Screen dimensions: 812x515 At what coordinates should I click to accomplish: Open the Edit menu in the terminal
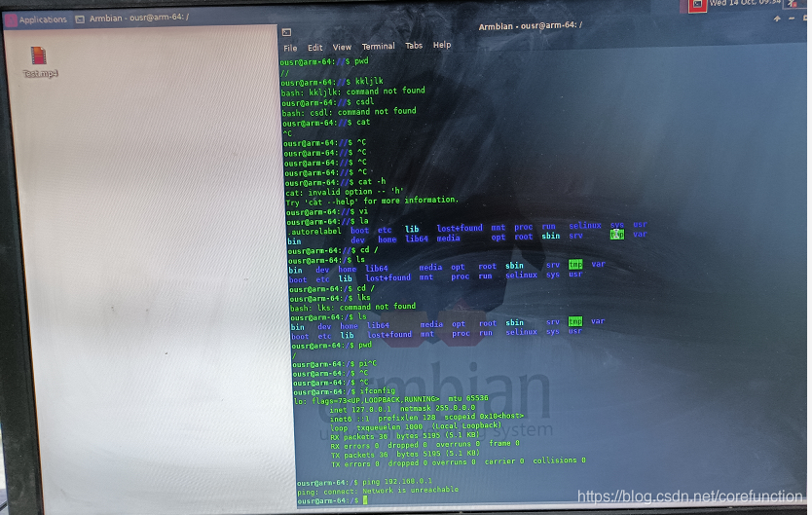(314, 48)
